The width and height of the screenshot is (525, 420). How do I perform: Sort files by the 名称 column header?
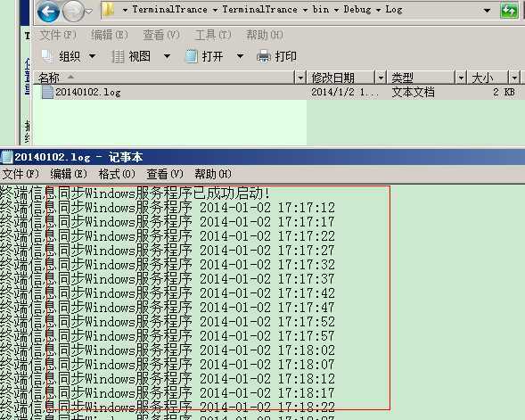point(164,78)
